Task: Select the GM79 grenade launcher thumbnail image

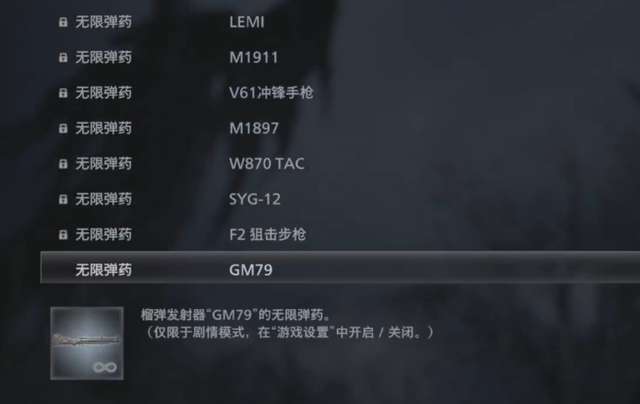Action: click(87, 343)
